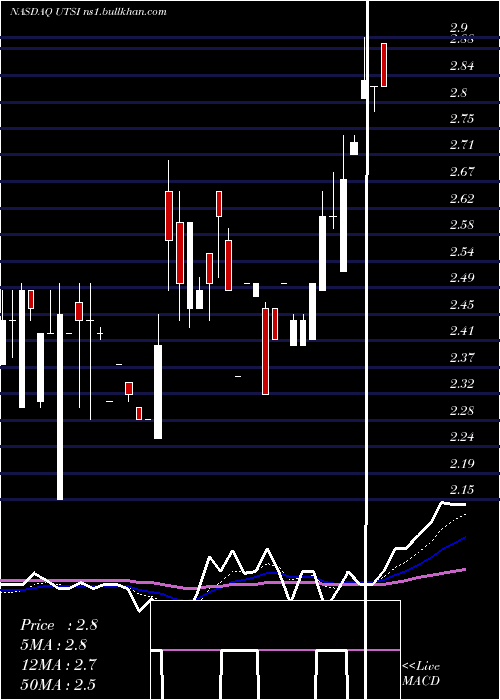Click the 2.9 price axis label

[459, 28]
